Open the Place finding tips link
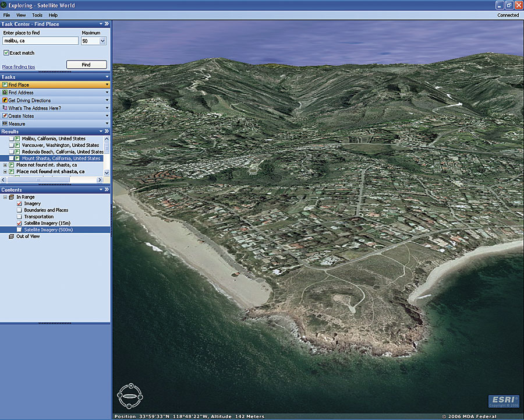Image resolution: width=524 pixels, height=420 pixels. pos(19,67)
